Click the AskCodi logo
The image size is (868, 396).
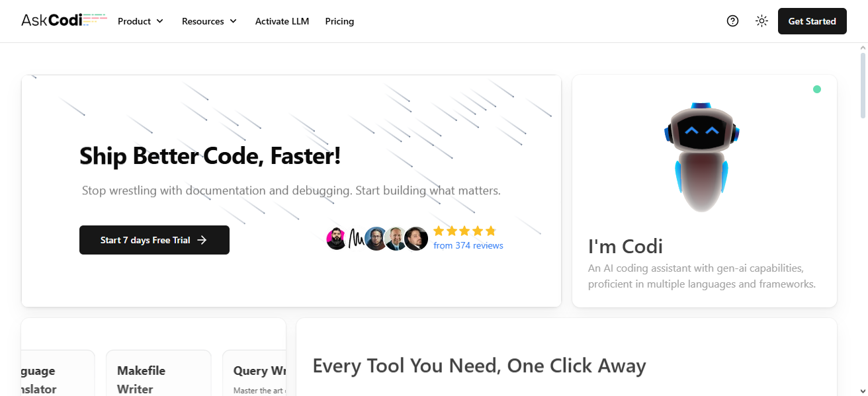[64, 20]
